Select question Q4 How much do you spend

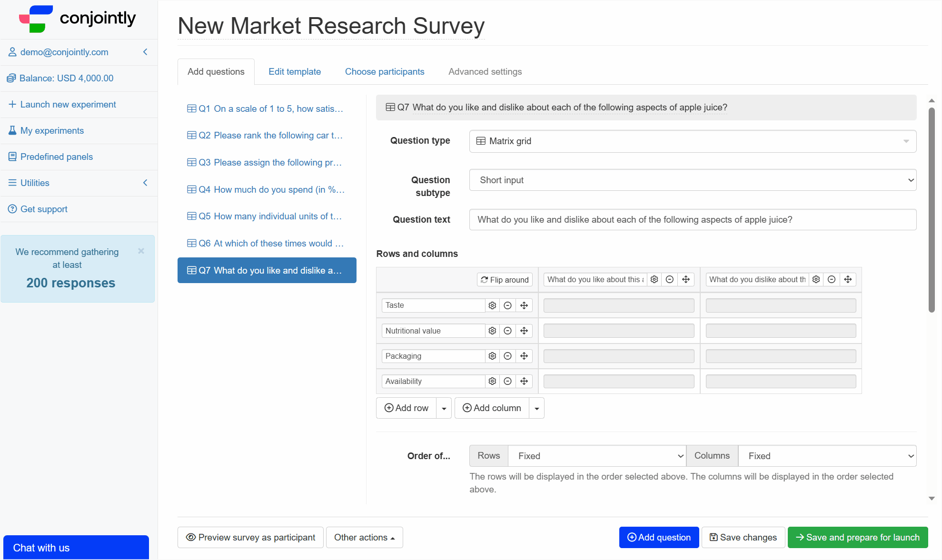click(x=267, y=190)
